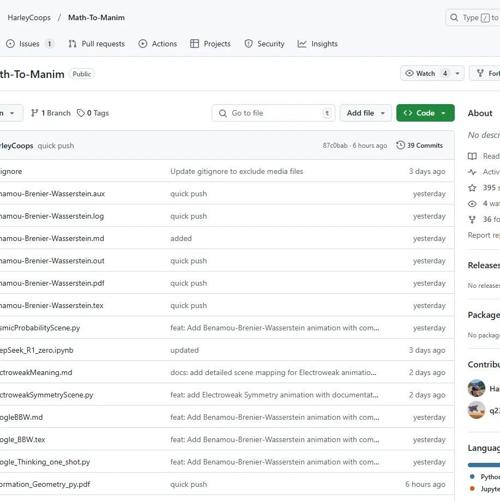Click the Actions play icon
500x501 pixels.
143,44
